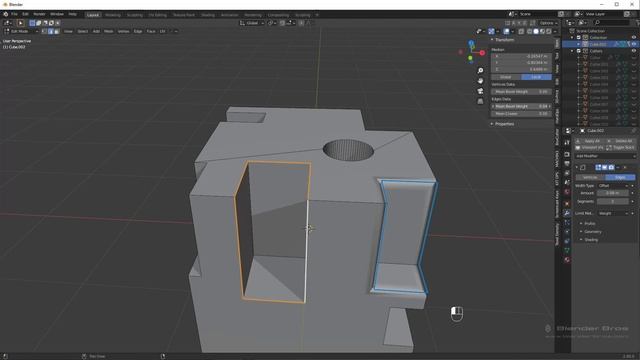Toggle visibility eye of Cutters collection

point(634,51)
